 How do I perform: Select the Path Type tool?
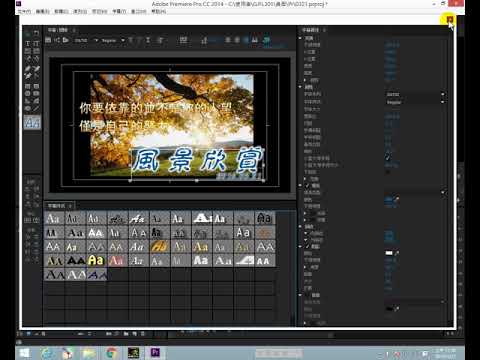(28, 59)
